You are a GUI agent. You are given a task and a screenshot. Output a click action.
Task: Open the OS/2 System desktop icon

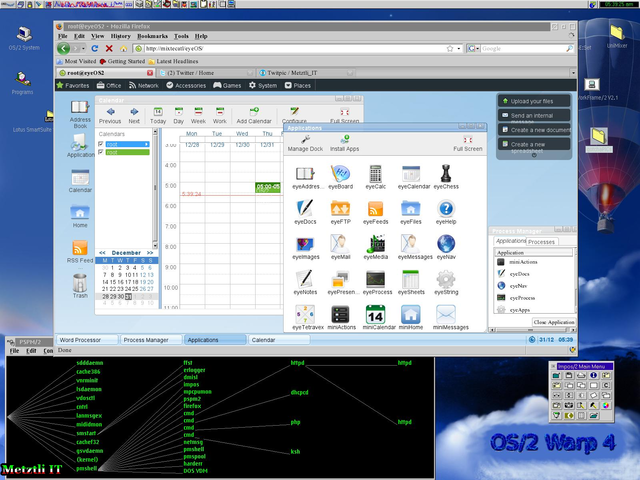click(24, 38)
